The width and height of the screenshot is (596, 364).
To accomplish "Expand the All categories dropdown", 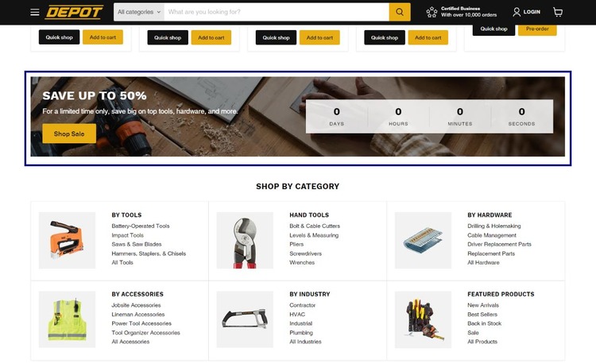I will pyautogui.click(x=139, y=12).
